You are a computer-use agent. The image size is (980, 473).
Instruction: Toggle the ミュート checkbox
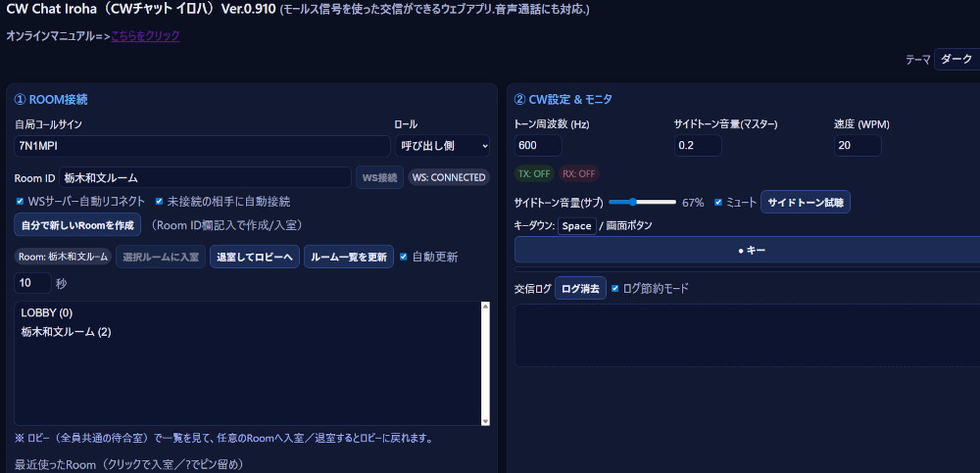tap(718, 203)
